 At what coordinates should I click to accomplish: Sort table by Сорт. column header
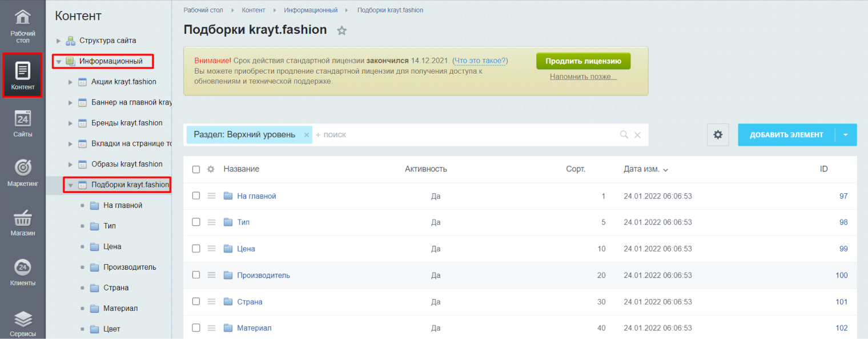576,169
